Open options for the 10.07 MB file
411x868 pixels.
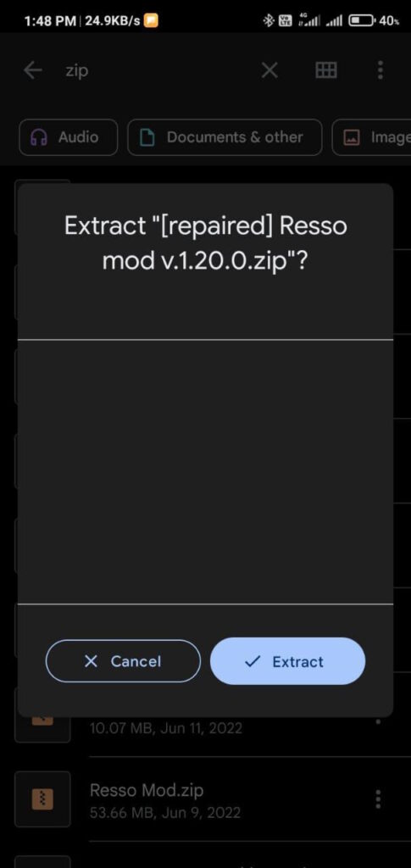tap(378, 721)
